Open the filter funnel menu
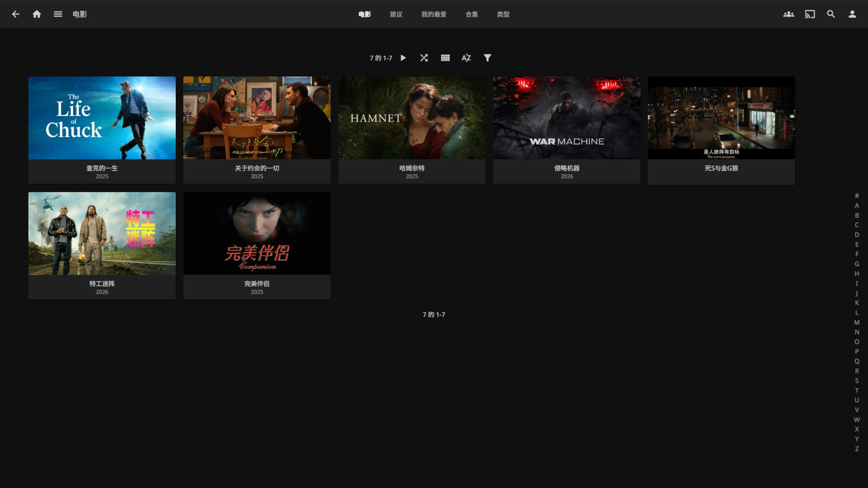 (487, 58)
